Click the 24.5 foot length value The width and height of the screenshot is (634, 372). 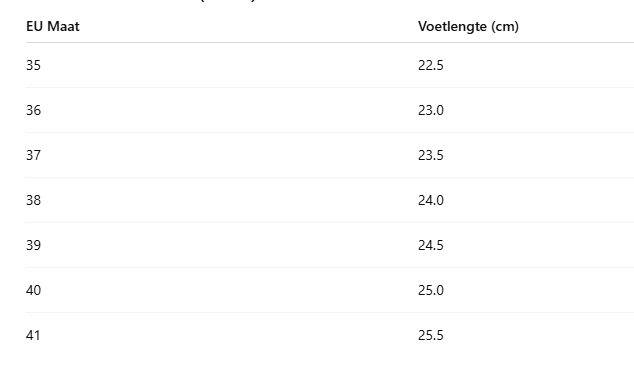point(431,245)
